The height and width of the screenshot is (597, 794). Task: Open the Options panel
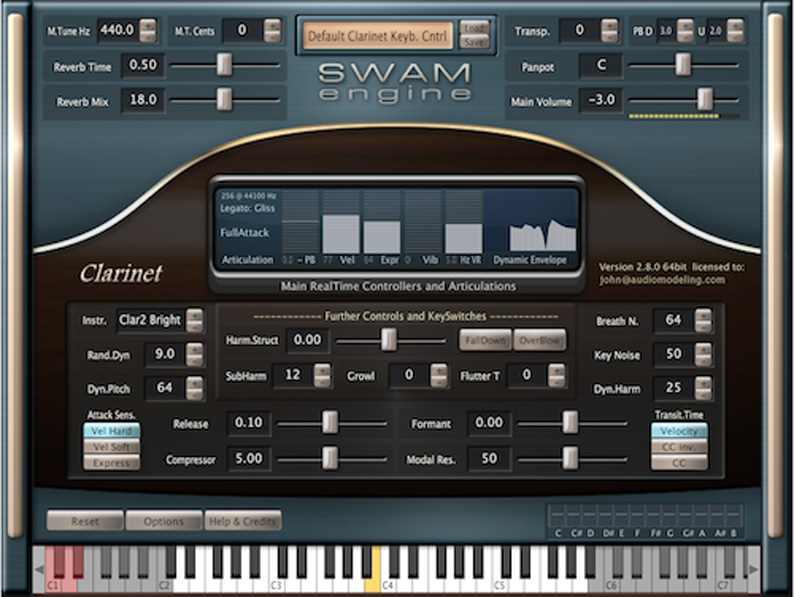(164, 521)
